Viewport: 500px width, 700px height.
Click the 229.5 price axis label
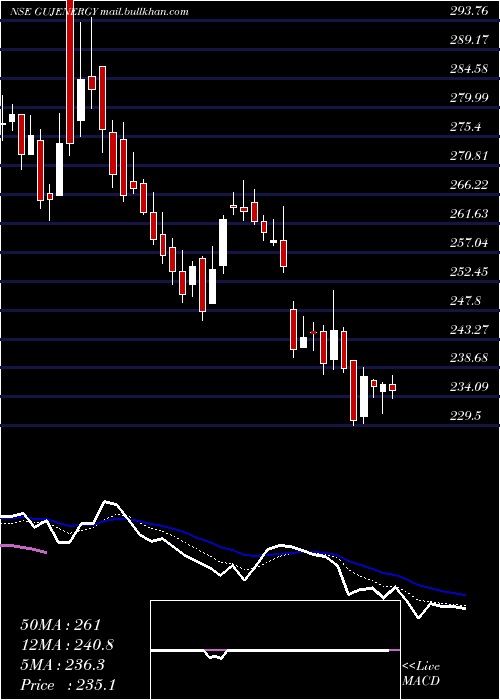(466, 416)
